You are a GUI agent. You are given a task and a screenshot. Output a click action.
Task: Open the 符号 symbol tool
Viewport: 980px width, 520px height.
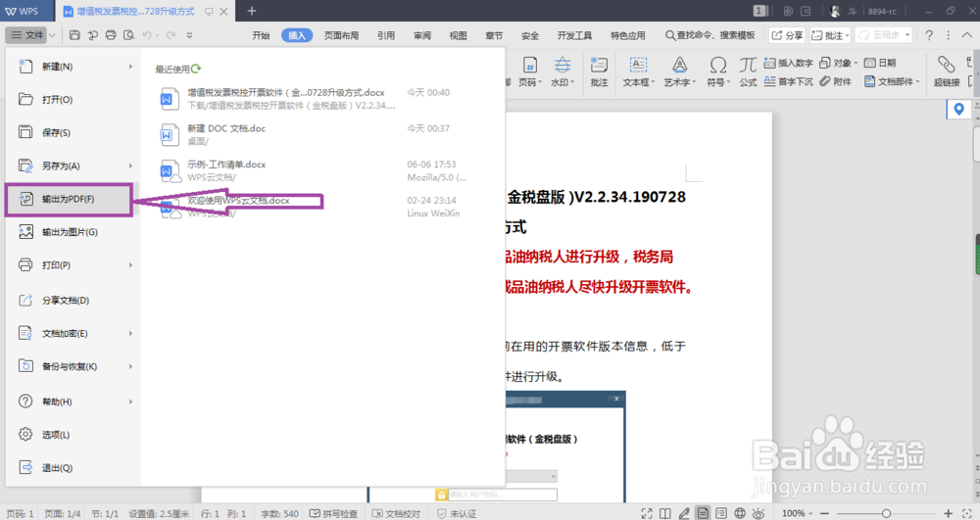click(x=718, y=71)
